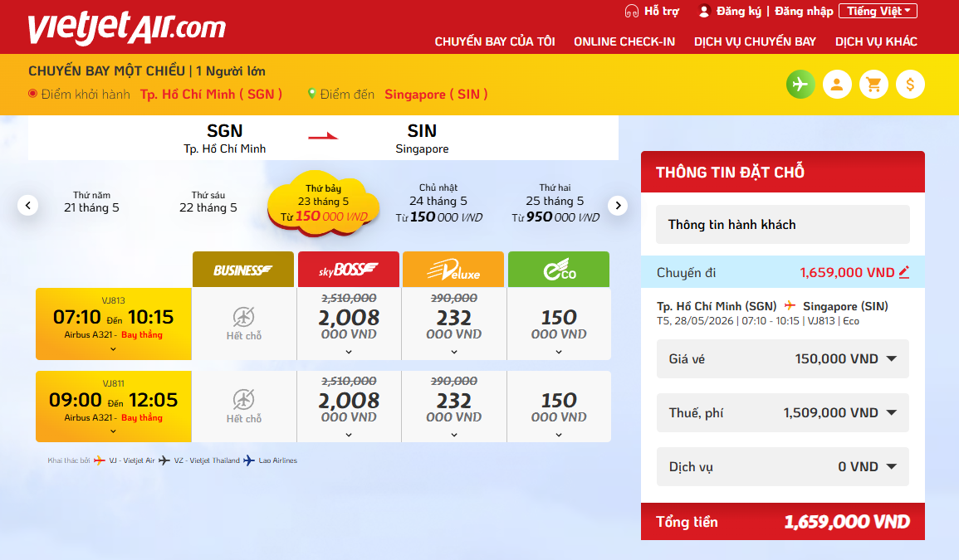Click the VietjetAir.com logo

[x=126, y=27]
